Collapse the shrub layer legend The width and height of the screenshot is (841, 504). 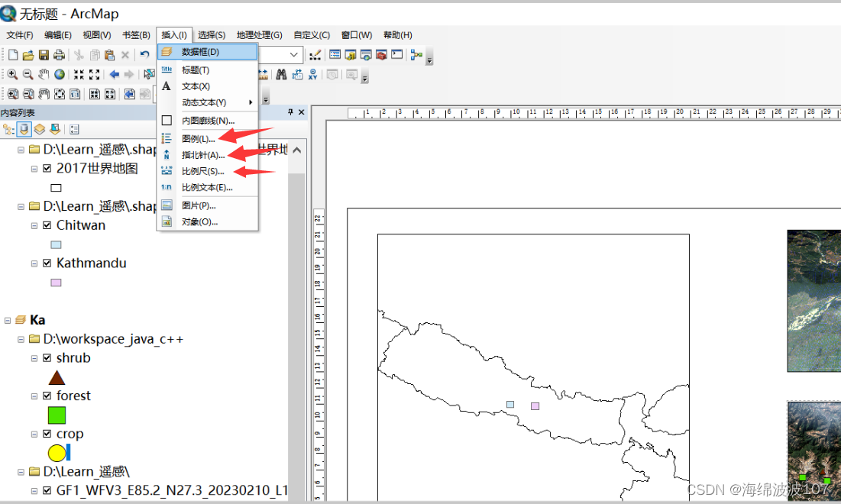[x=34, y=358]
